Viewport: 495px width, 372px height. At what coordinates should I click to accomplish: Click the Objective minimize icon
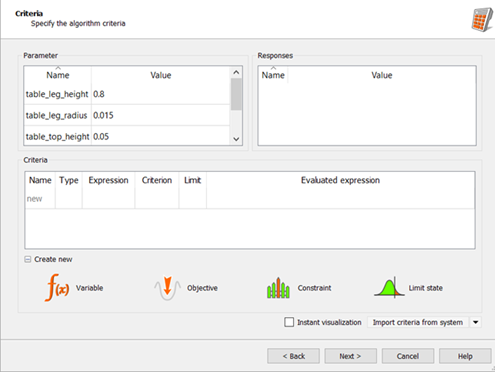pos(167,288)
